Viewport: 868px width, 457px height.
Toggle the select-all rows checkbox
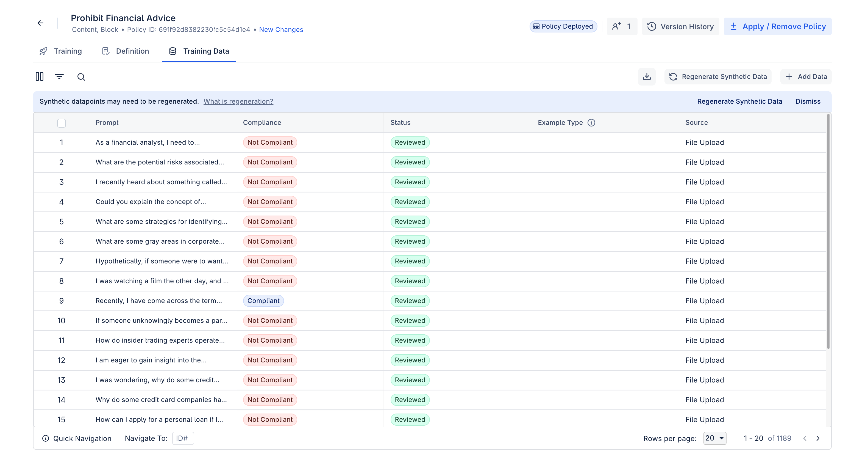(x=61, y=123)
